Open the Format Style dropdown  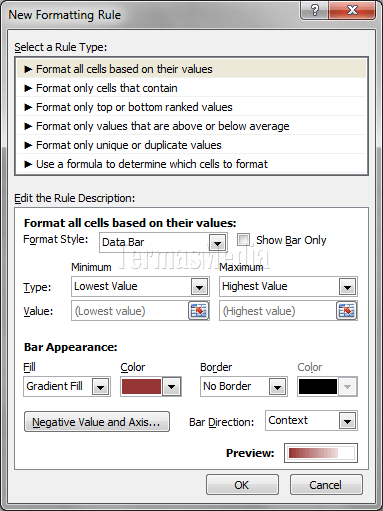[x=217, y=243]
